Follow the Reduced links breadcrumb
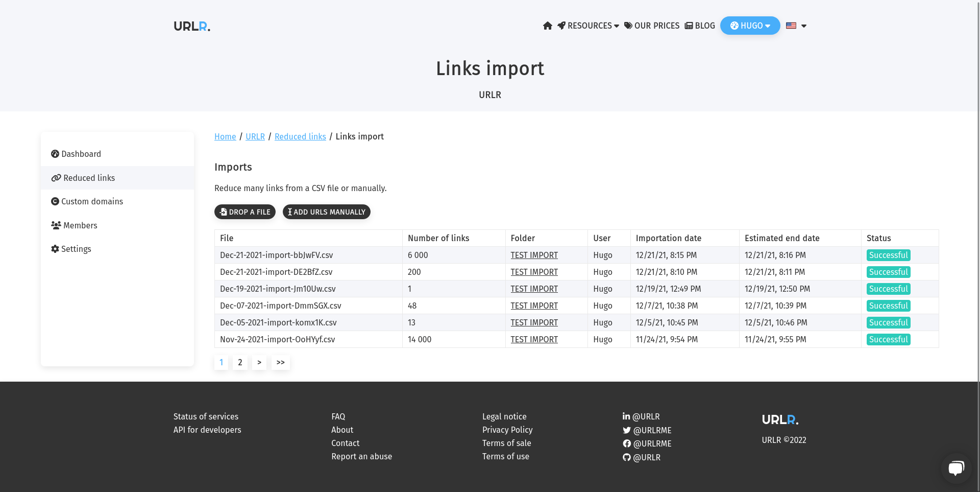This screenshot has width=980, height=492. 300,136
